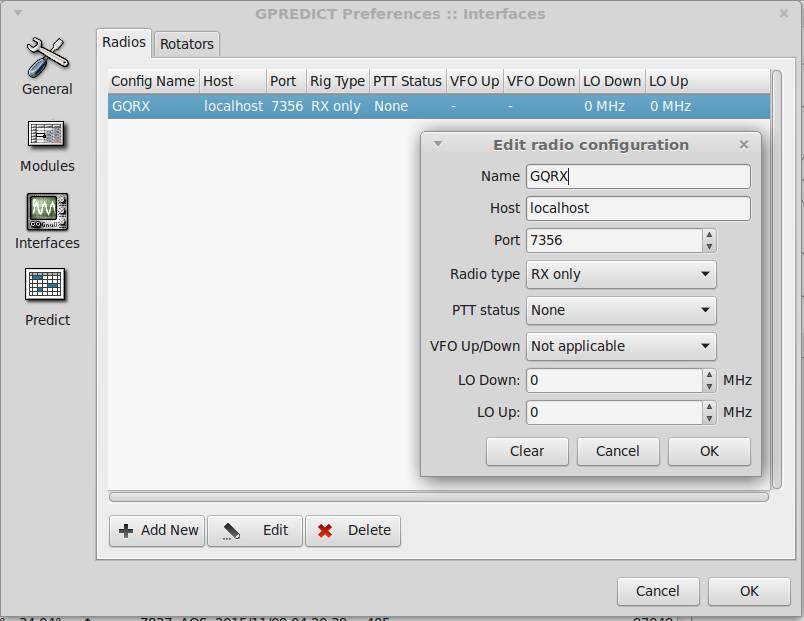Viewport: 804px width, 621px height.
Task: Open the VFO Up/Down dropdown
Action: (621, 346)
